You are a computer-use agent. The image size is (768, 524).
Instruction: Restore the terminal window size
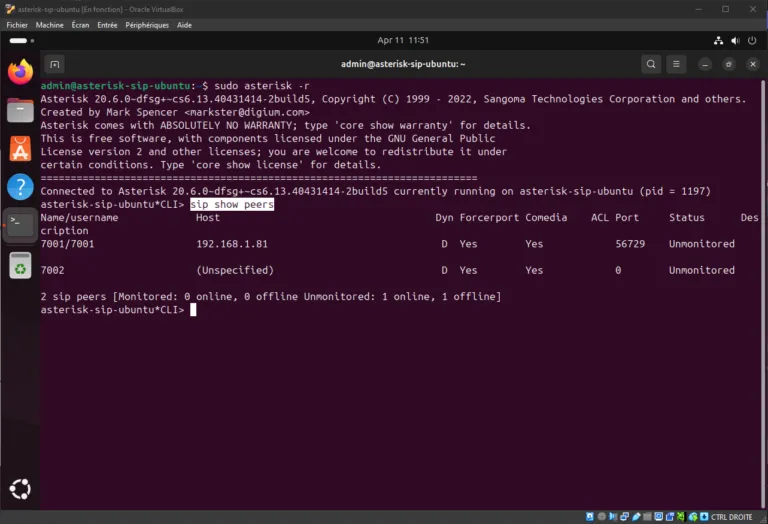pos(729,64)
